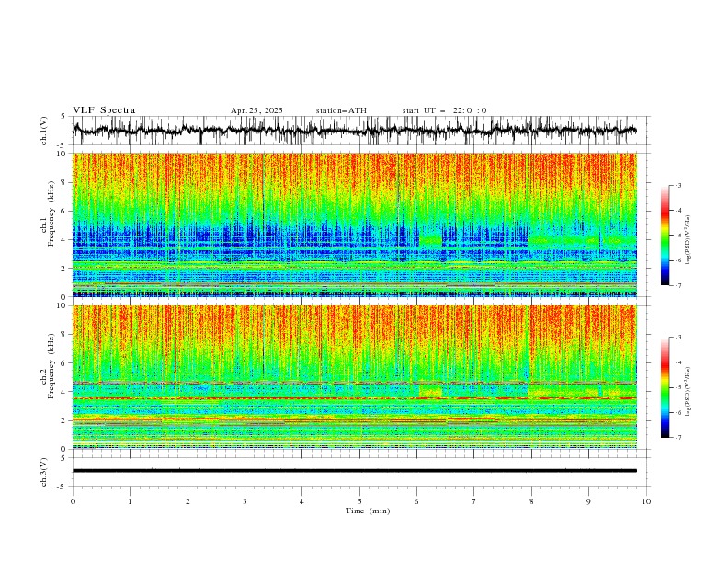The image size is (728, 563).
Task: Click the "ch.1(V)" waveform axis label
Action: [x=44, y=131]
